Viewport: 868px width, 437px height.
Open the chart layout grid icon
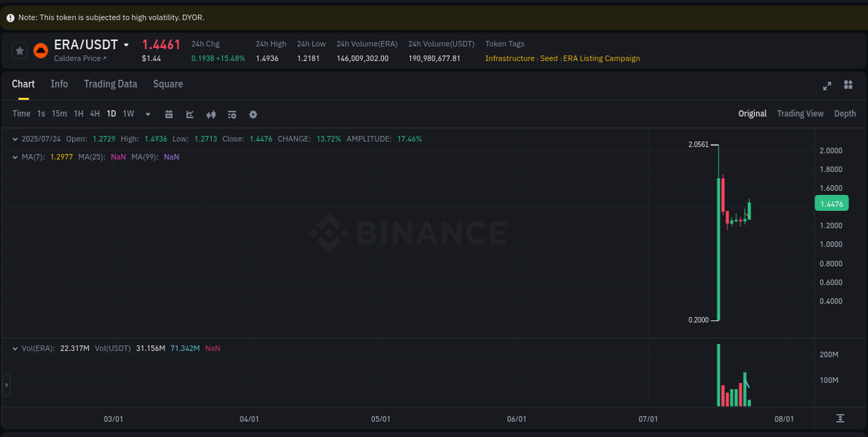click(x=848, y=85)
